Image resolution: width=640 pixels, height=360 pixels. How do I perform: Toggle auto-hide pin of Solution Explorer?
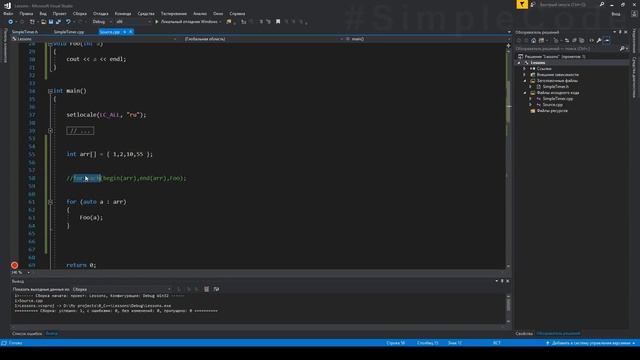point(620,32)
